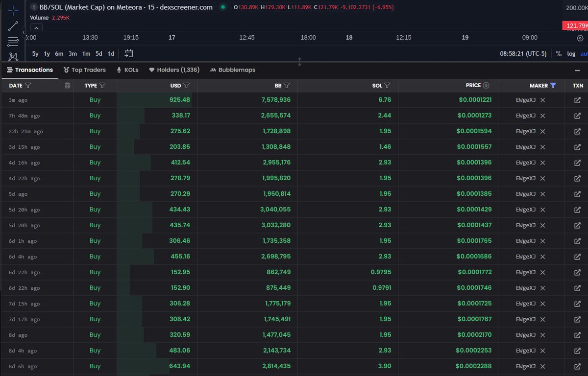The width and height of the screenshot is (588, 376).
Task: Select the trend line drawing tool
Action: (x=13, y=25)
